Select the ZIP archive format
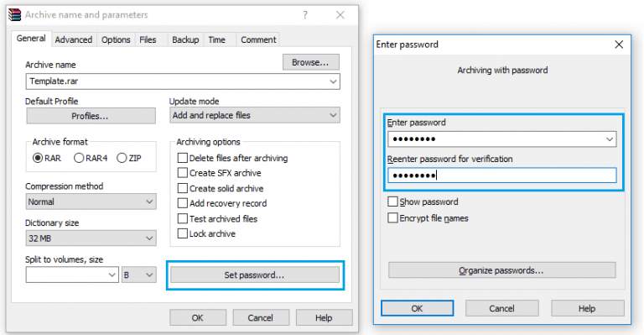This screenshot has width=644, height=335. (x=129, y=158)
